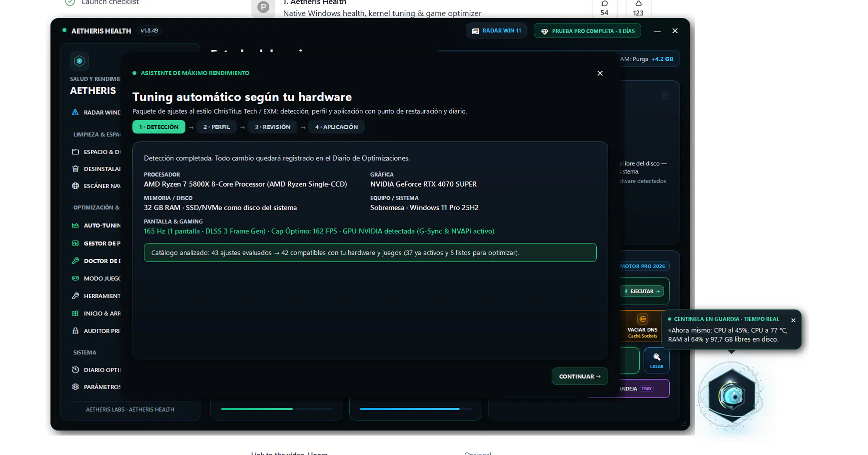The width and height of the screenshot is (868, 455).
Task: Open the Escáner Nav globe icon
Action: point(75,185)
